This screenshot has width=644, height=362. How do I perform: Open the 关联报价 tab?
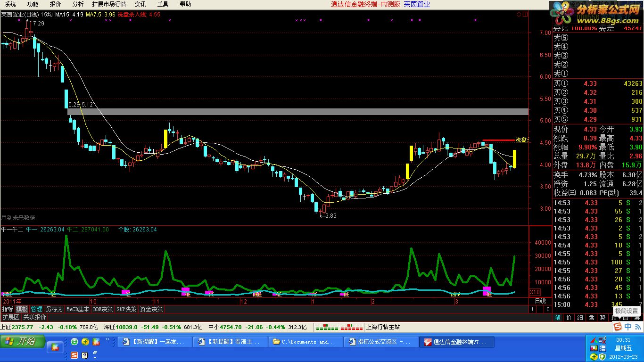coord(35,317)
